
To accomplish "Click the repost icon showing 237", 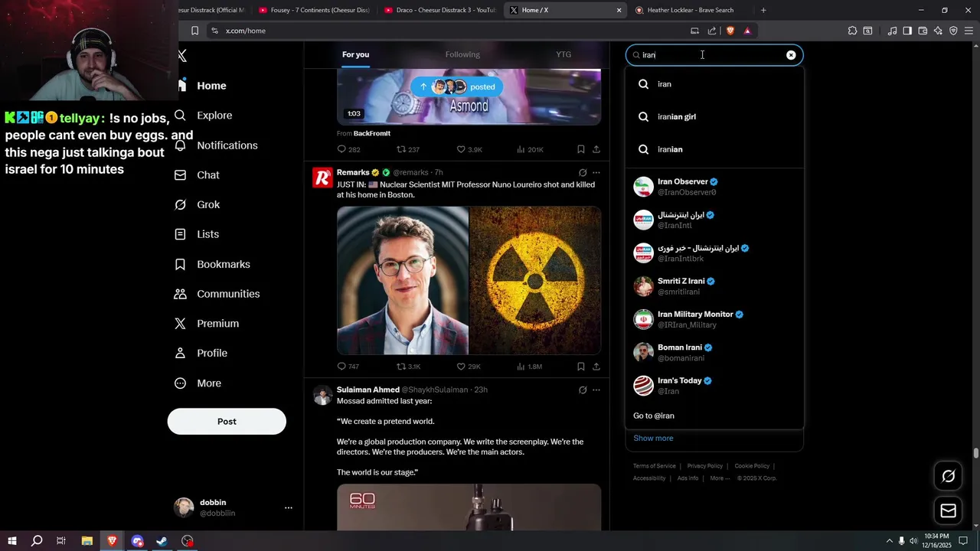I will tap(401, 149).
